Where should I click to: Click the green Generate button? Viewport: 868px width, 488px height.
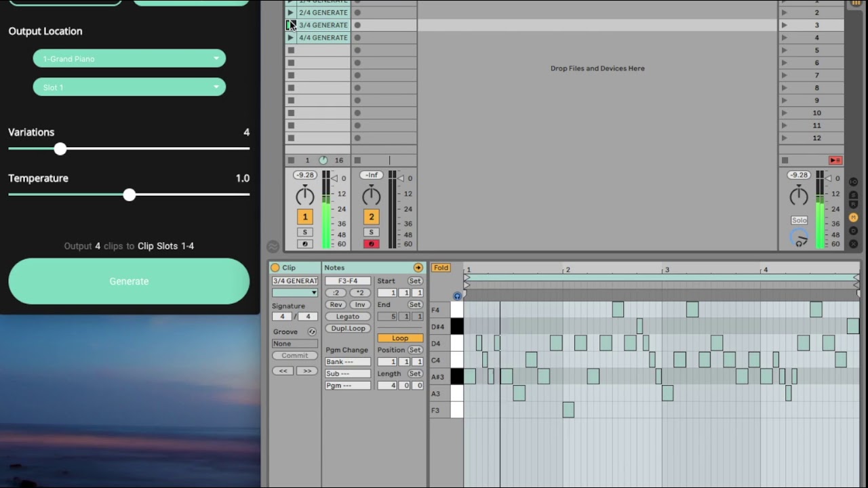coord(129,281)
